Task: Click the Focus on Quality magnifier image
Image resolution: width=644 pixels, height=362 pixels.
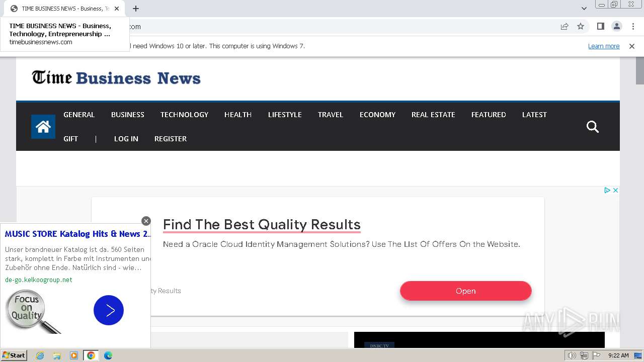Action: [x=33, y=312]
